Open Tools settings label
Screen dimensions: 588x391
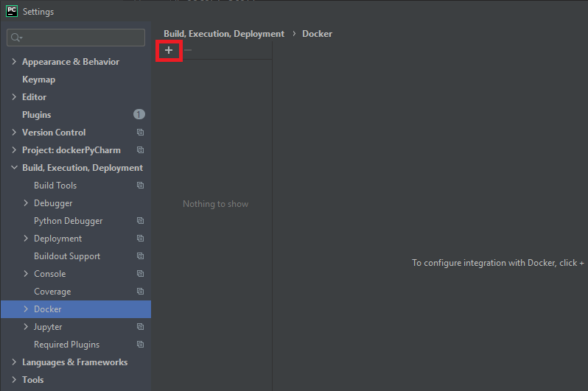click(x=33, y=380)
